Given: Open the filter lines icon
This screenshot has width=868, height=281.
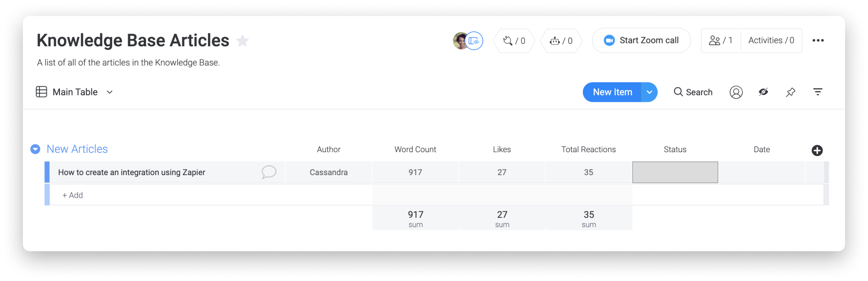Looking at the screenshot, I should click(x=818, y=92).
